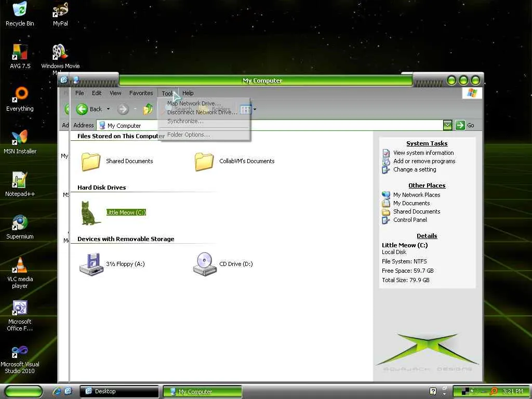Click the greyed Forward arrow button
The height and width of the screenshot is (399, 532).
(x=123, y=109)
